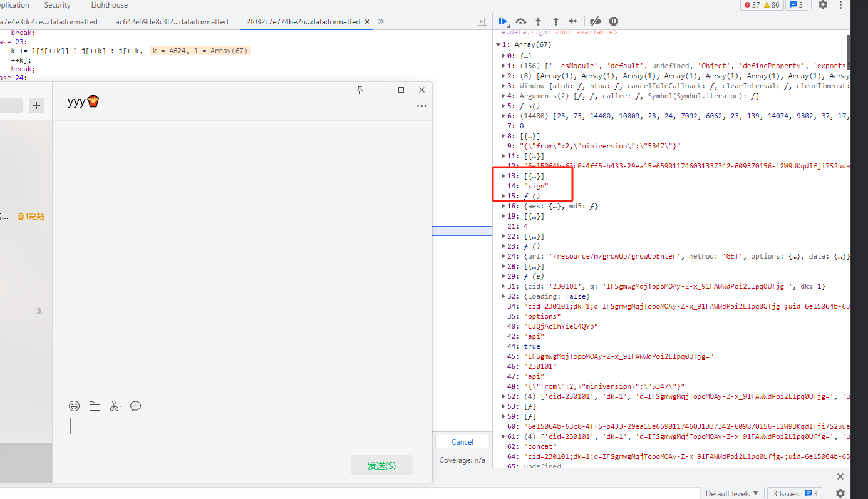This screenshot has height=499, width=868.
Task: Step into next function call
Action: coord(538,21)
